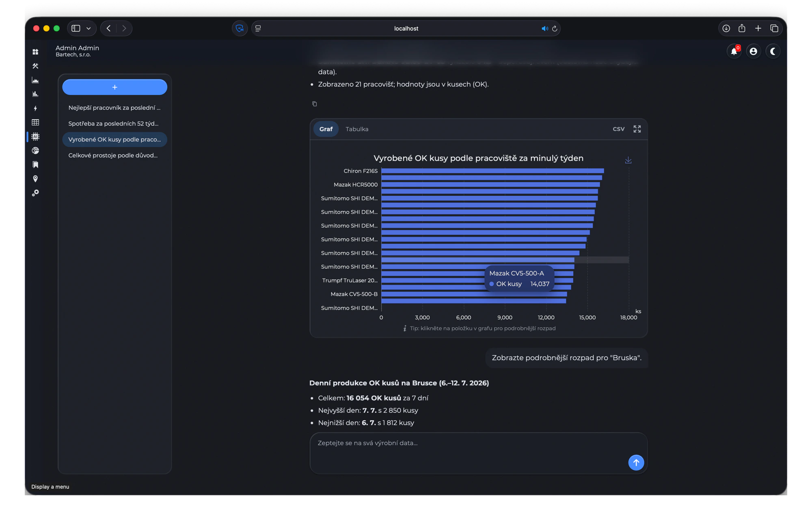Click the 'Admin Admin' user name

77,48
